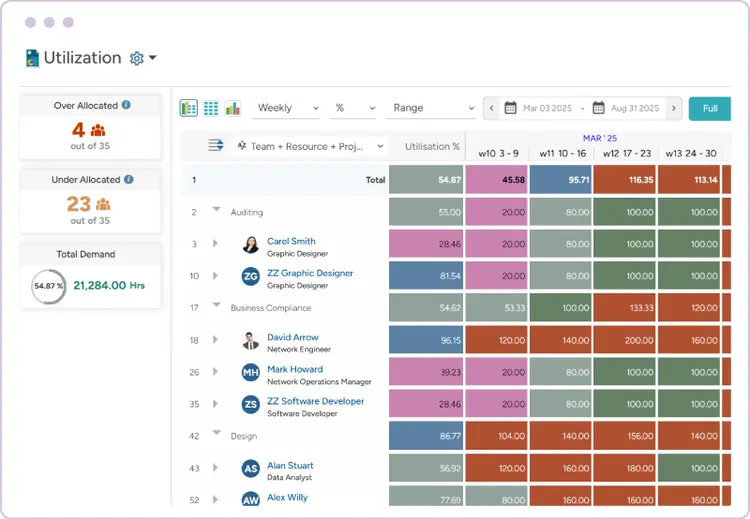Open Carol Smith resource link

[x=291, y=241]
